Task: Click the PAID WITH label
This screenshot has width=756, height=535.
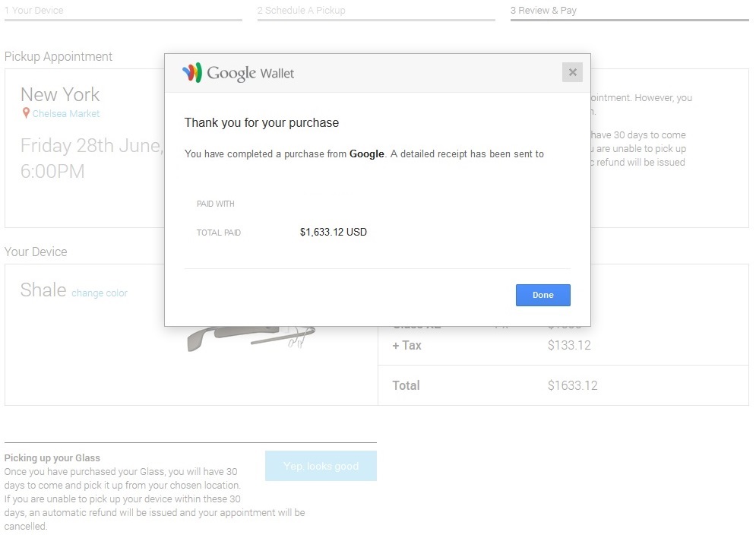Action: (215, 204)
